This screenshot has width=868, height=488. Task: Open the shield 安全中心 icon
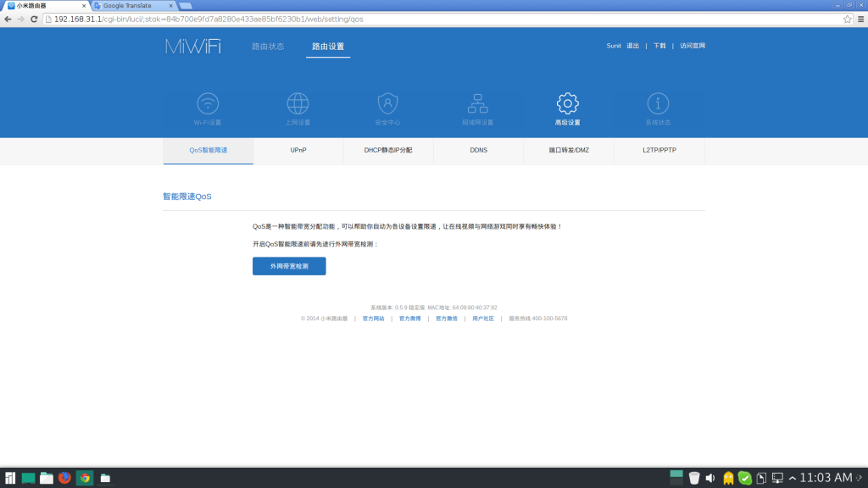click(x=387, y=104)
